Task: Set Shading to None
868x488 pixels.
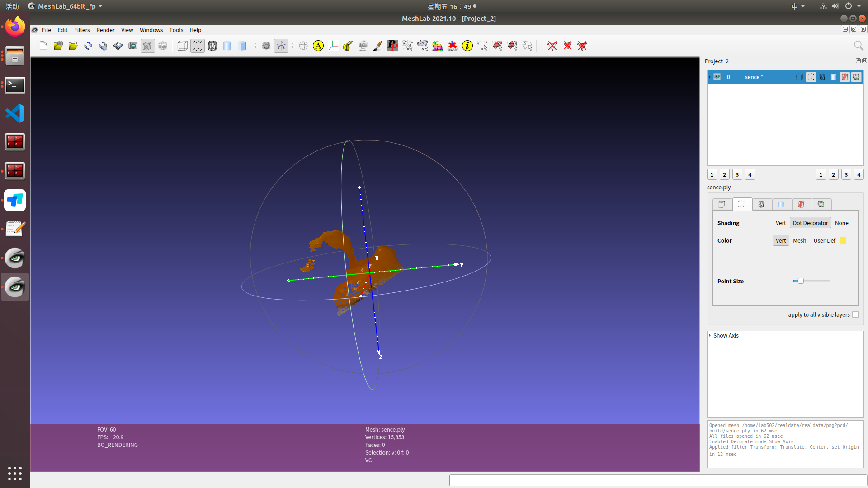Action: [x=841, y=223]
